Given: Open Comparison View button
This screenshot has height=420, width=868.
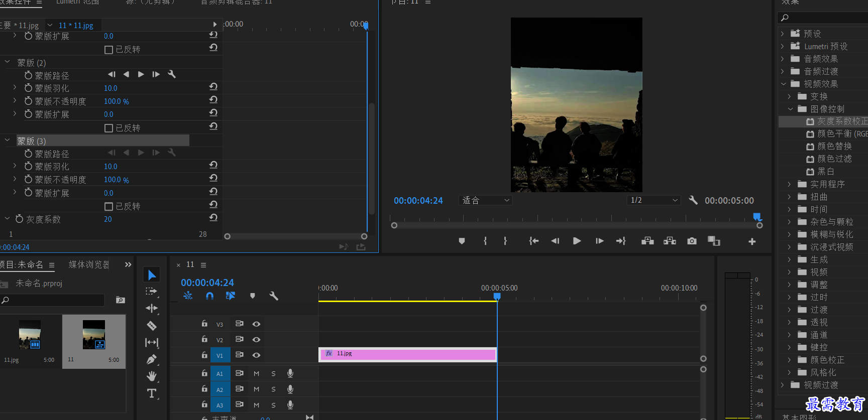Looking at the screenshot, I should 714,241.
